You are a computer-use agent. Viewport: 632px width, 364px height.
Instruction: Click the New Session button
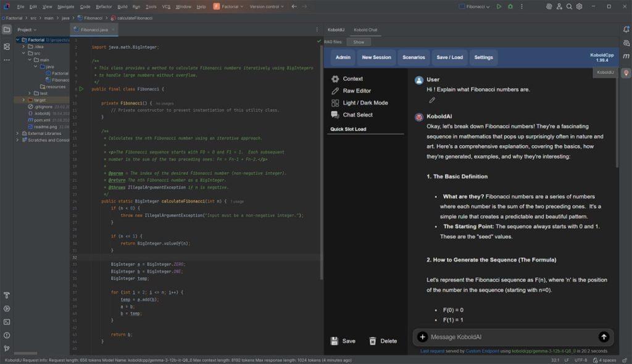(x=376, y=57)
